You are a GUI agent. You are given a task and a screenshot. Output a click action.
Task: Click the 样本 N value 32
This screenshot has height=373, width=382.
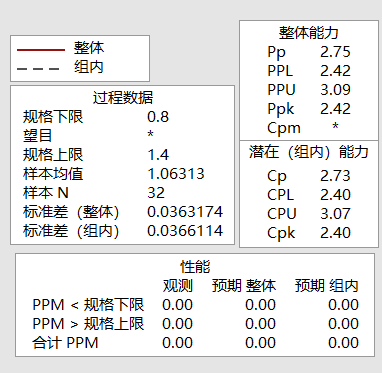pyautogui.click(x=156, y=193)
